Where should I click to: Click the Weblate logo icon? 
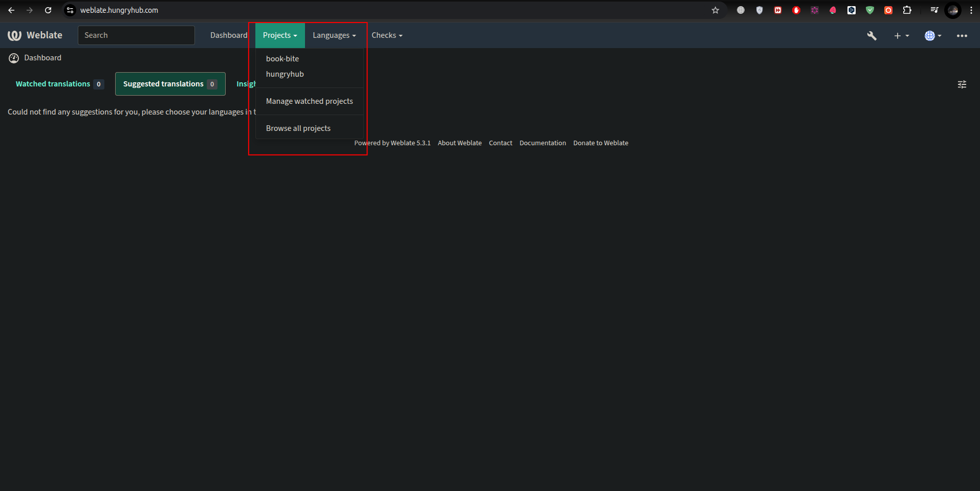pos(15,35)
